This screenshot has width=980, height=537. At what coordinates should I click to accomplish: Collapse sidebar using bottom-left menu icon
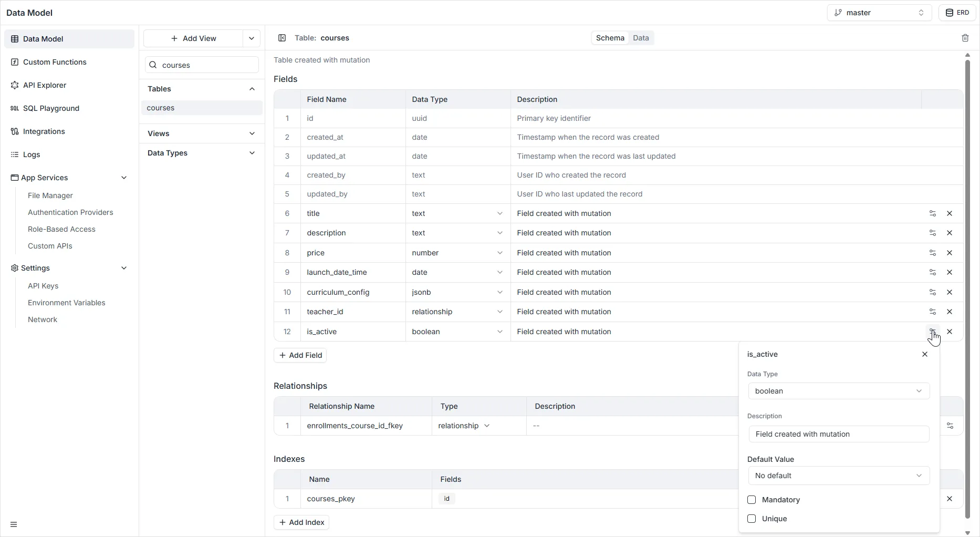click(14, 524)
